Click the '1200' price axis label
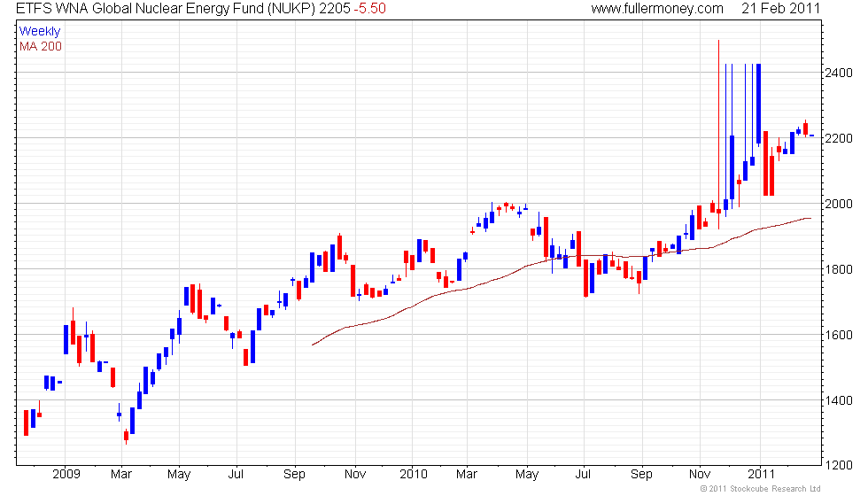The image size is (868, 496). tap(839, 465)
